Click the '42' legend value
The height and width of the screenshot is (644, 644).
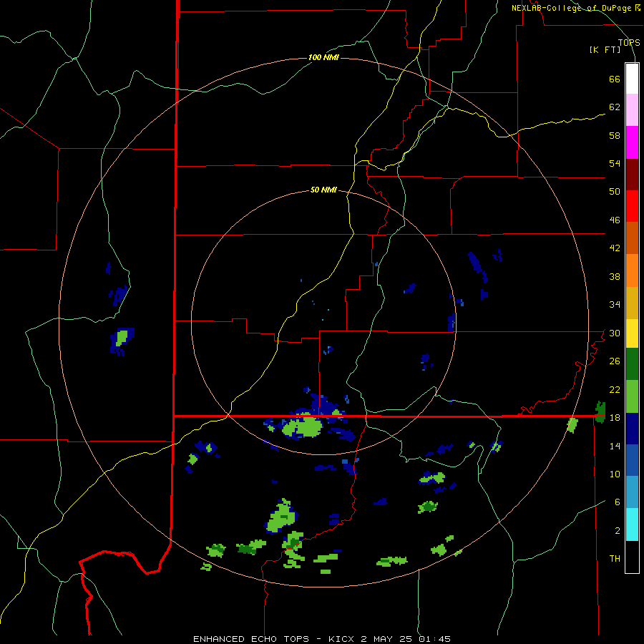(615, 248)
